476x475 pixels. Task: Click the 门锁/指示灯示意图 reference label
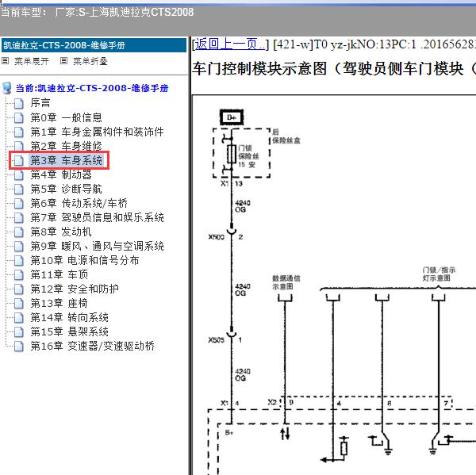pyautogui.click(x=439, y=274)
